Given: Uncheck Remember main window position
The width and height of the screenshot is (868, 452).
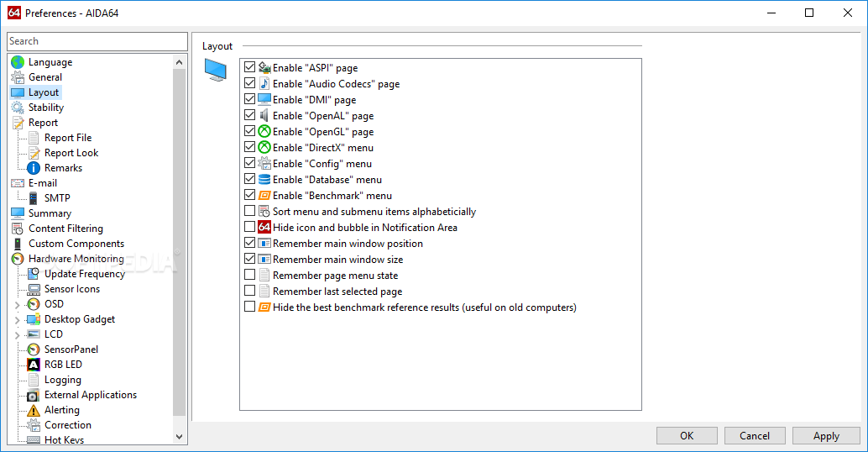Looking at the screenshot, I should 249,243.
